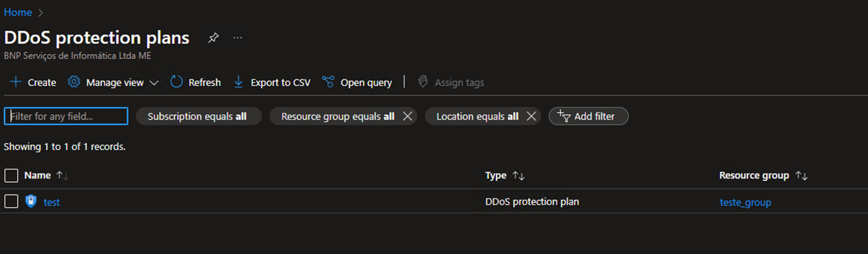The width and height of the screenshot is (868, 254).
Task: Click the Assign tags tag icon
Action: [423, 82]
